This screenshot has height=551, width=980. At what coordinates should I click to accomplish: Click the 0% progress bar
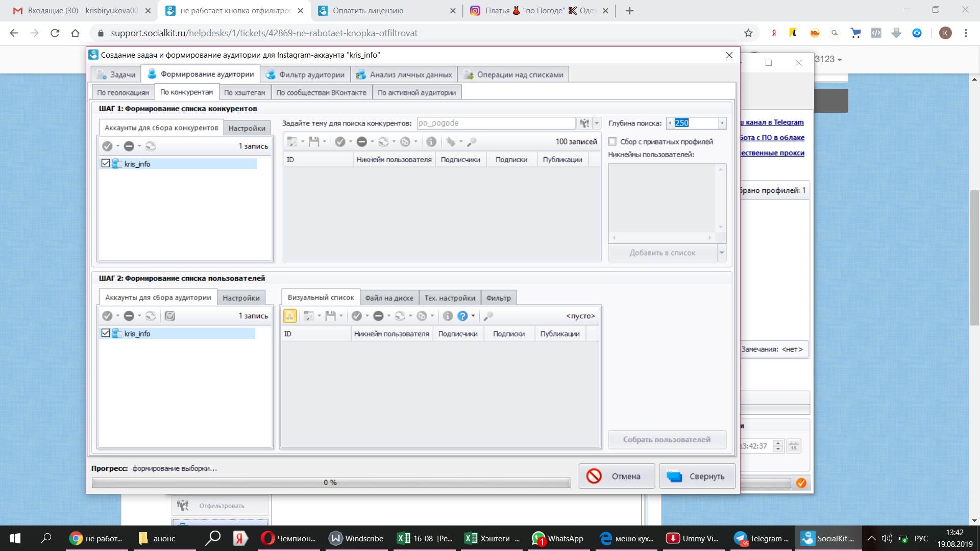tap(331, 483)
